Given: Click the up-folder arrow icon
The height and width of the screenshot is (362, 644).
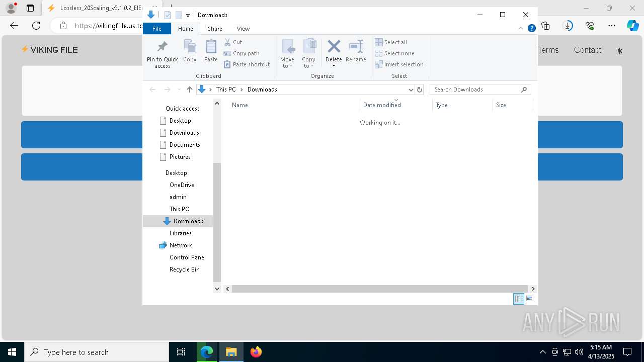Looking at the screenshot, I should (190, 89).
